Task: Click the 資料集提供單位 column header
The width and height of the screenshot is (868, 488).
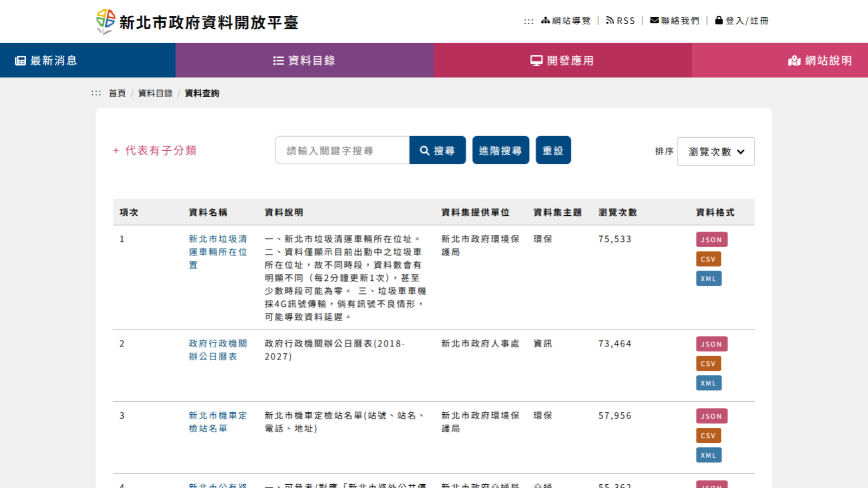Action: pyautogui.click(x=475, y=213)
